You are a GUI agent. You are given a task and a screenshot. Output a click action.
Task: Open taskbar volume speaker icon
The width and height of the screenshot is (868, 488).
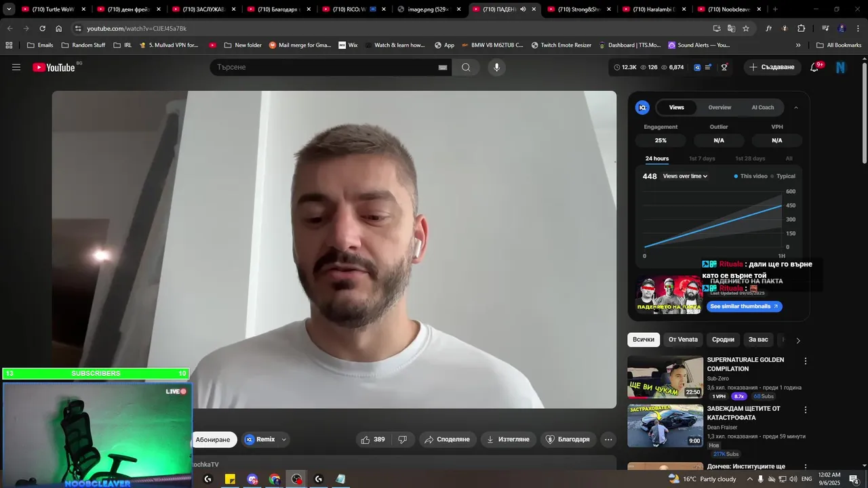794,479
